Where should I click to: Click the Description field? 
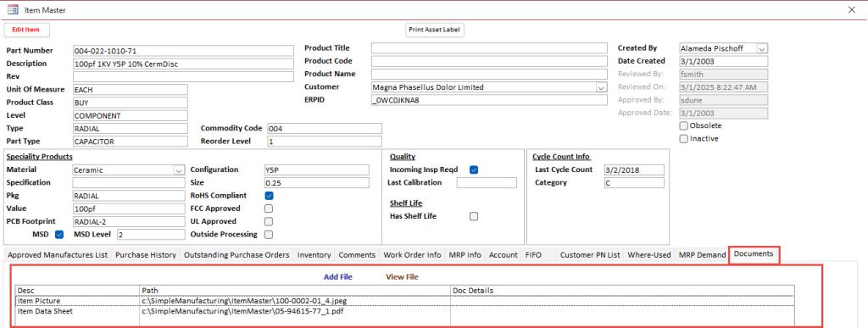pyautogui.click(x=183, y=64)
